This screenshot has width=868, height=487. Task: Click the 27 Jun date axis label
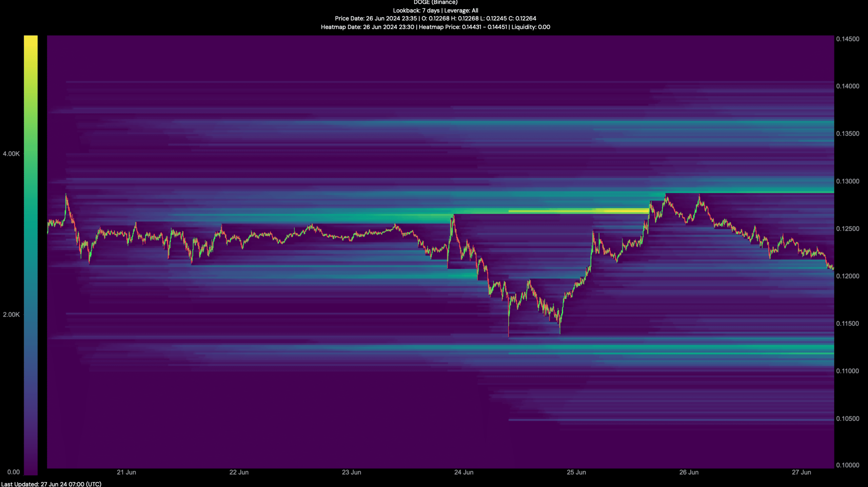[x=802, y=472]
